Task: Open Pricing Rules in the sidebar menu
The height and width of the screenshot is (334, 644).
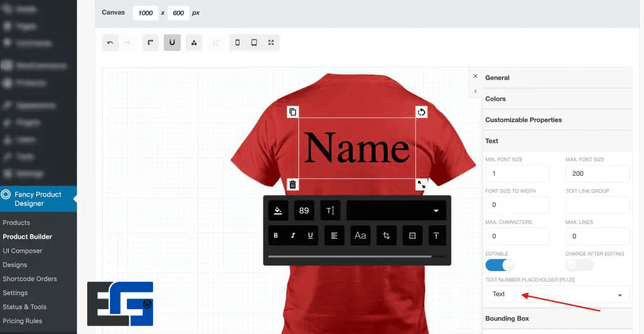Action: 22,321
